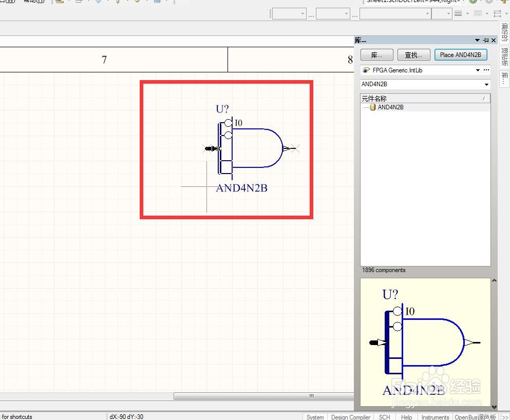Open the FPGA Generic.IntLib library dropdown

(x=478, y=70)
